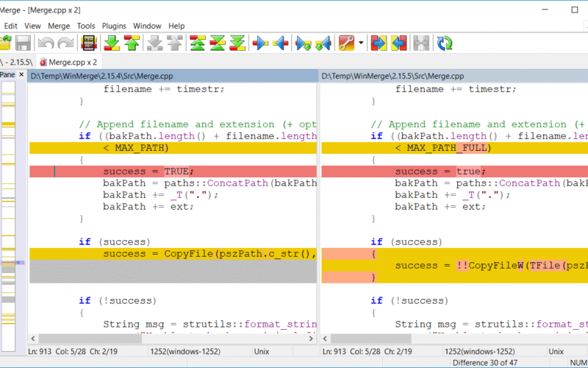This screenshot has width=588, height=368.
Task: Open the Plugins menu
Action: click(x=114, y=26)
